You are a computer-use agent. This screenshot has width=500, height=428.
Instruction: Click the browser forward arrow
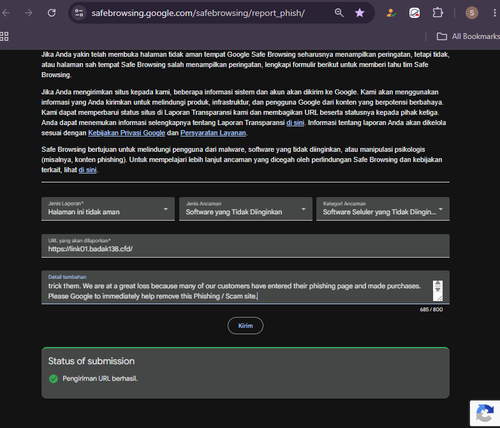click(29, 13)
